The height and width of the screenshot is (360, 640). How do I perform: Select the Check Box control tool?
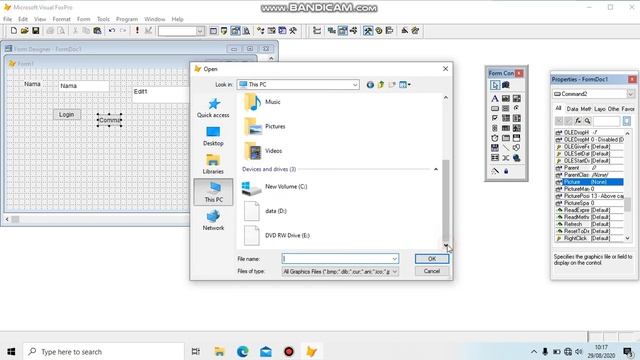[x=495, y=118]
